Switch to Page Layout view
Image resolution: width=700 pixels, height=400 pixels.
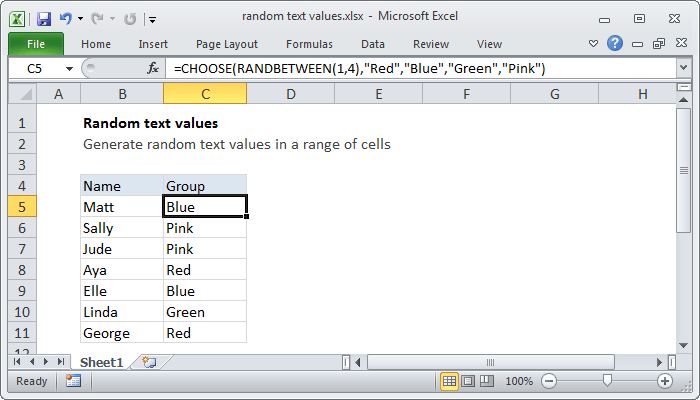click(x=468, y=381)
